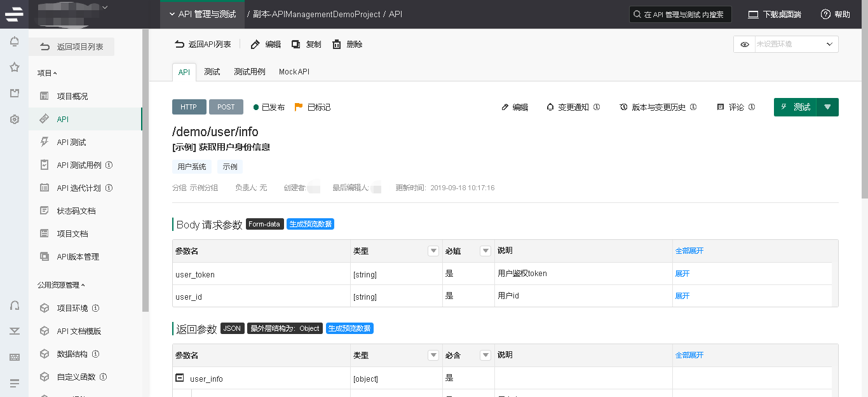Collapse the user_info object row

click(180, 378)
